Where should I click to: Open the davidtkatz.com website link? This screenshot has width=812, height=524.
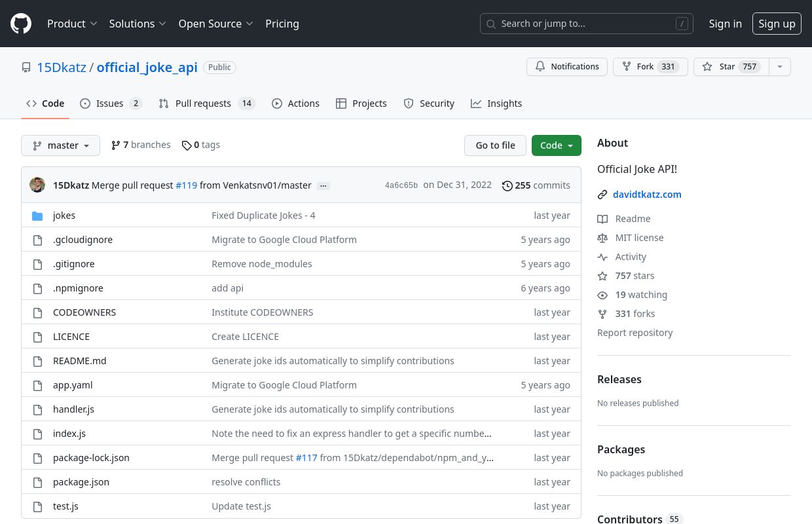click(x=647, y=195)
